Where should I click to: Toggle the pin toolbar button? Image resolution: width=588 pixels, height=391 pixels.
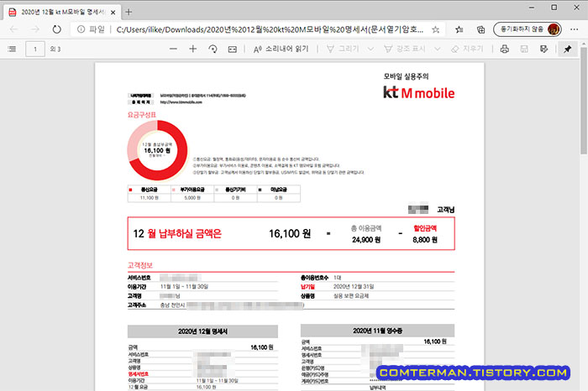click(x=567, y=49)
